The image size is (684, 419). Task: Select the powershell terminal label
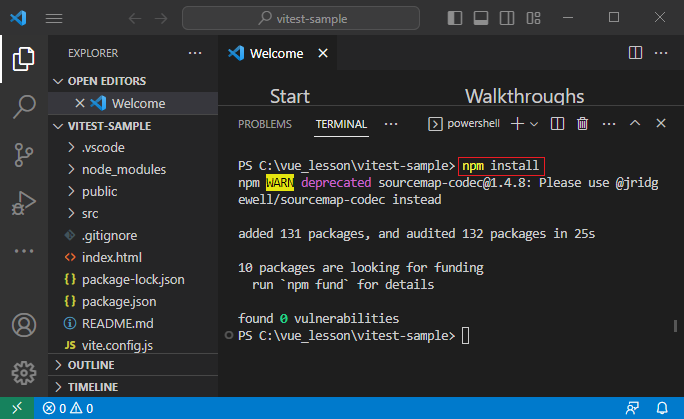(464, 124)
